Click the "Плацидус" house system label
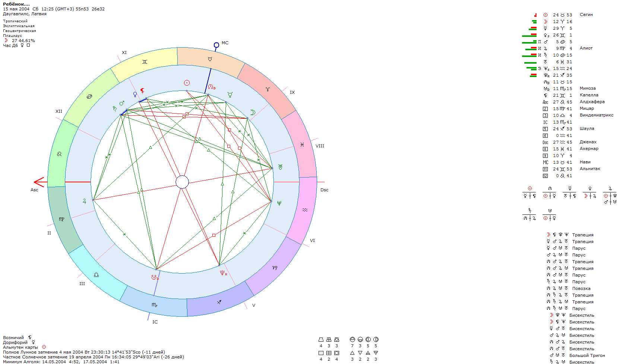The height and width of the screenshot is (364, 626). click(x=13, y=36)
